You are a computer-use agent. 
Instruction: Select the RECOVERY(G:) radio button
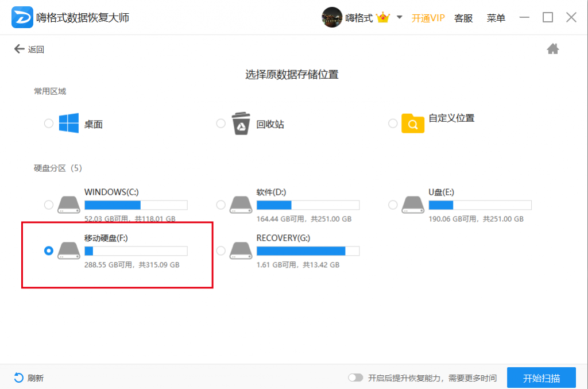tap(221, 251)
